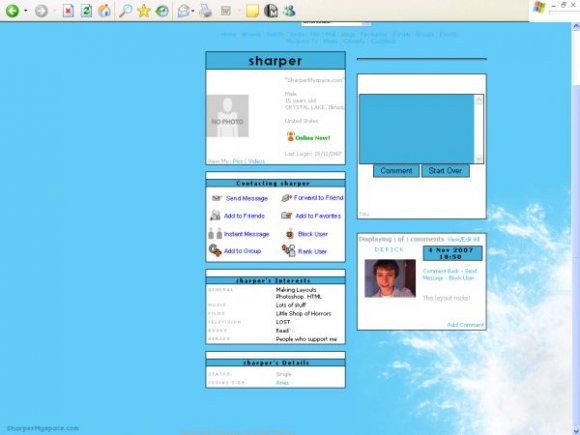Click the comment box scrollbar down arrow

(x=479, y=158)
